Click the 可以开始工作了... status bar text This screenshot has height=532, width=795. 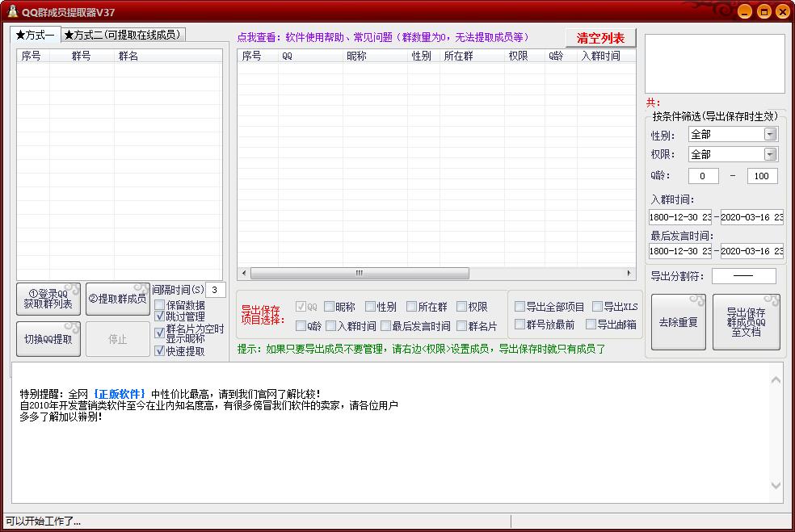click(43, 522)
